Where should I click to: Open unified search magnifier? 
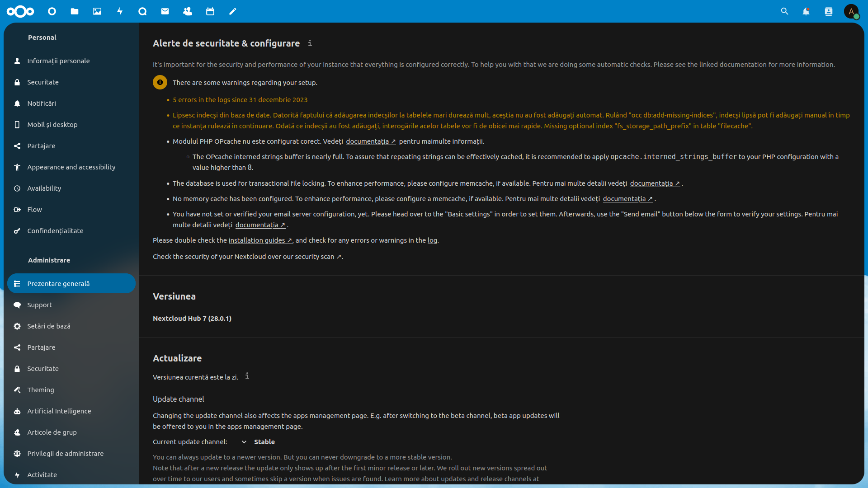click(x=784, y=11)
